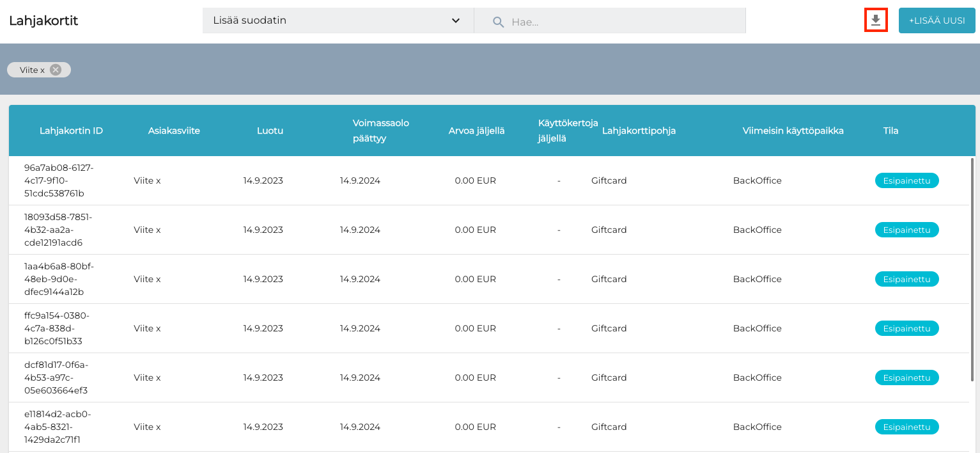Image resolution: width=980 pixels, height=453 pixels.
Task: Expand filter list using chevron arrow
Action: click(x=456, y=20)
